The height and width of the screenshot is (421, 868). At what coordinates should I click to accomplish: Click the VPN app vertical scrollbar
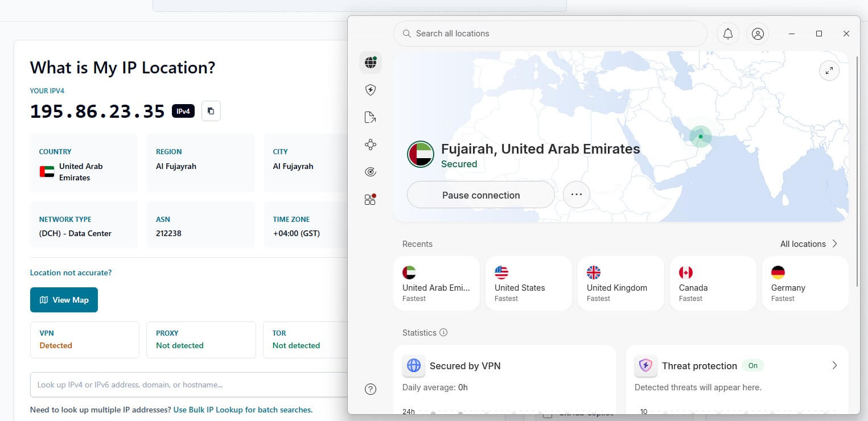point(858,171)
